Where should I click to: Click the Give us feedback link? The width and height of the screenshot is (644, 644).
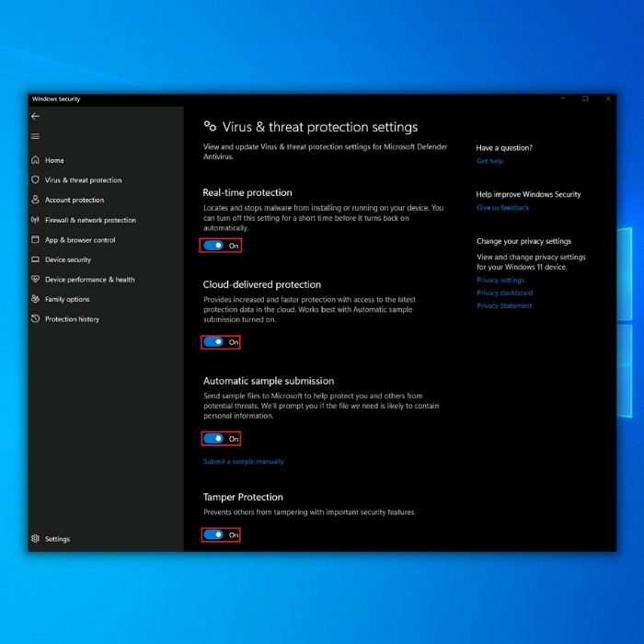click(x=502, y=207)
